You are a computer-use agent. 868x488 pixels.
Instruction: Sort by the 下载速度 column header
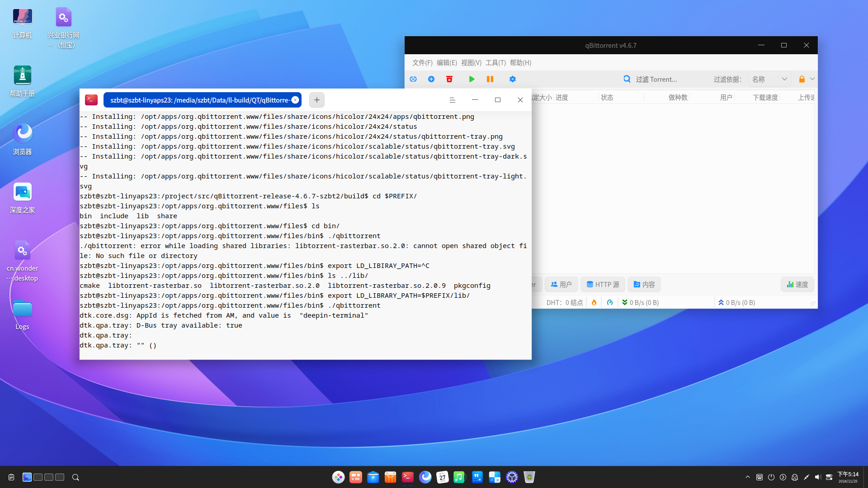click(758, 98)
